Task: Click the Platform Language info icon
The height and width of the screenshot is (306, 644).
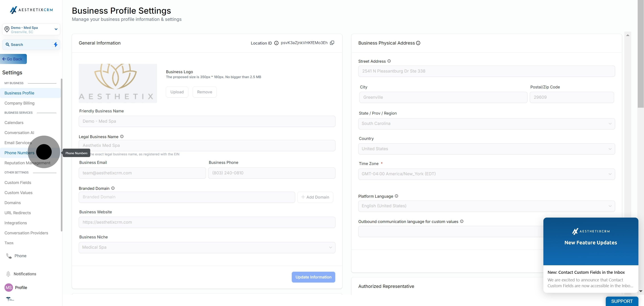Action: pyautogui.click(x=396, y=196)
